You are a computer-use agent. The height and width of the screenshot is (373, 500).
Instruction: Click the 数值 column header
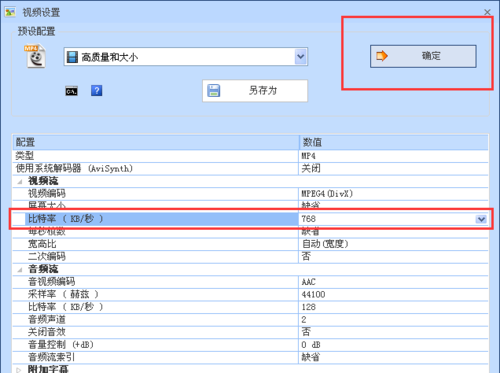pos(393,142)
